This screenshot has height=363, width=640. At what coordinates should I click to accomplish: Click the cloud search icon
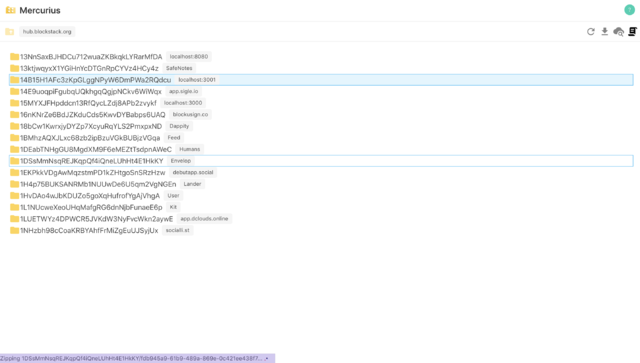(x=618, y=31)
